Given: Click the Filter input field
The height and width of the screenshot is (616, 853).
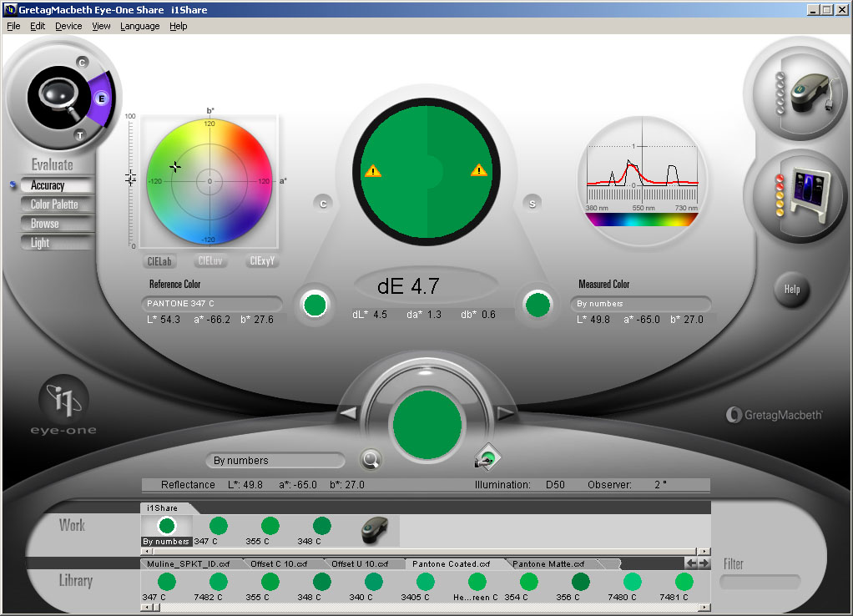Looking at the screenshot, I should pos(760,583).
